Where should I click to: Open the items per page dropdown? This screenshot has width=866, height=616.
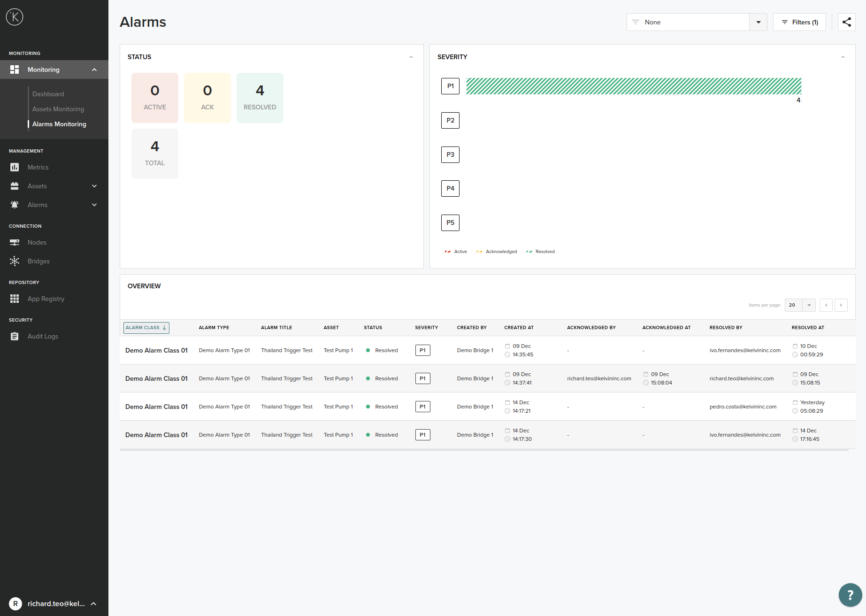tap(800, 305)
